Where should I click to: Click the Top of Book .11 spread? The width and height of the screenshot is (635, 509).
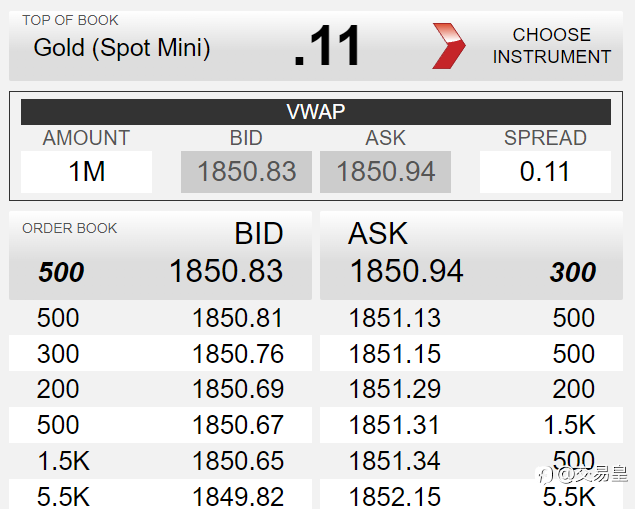pos(327,48)
